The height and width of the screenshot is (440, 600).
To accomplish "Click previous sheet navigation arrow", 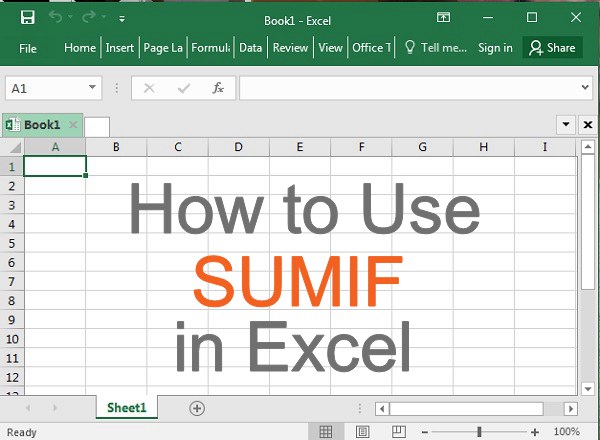I will coord(28,408).
